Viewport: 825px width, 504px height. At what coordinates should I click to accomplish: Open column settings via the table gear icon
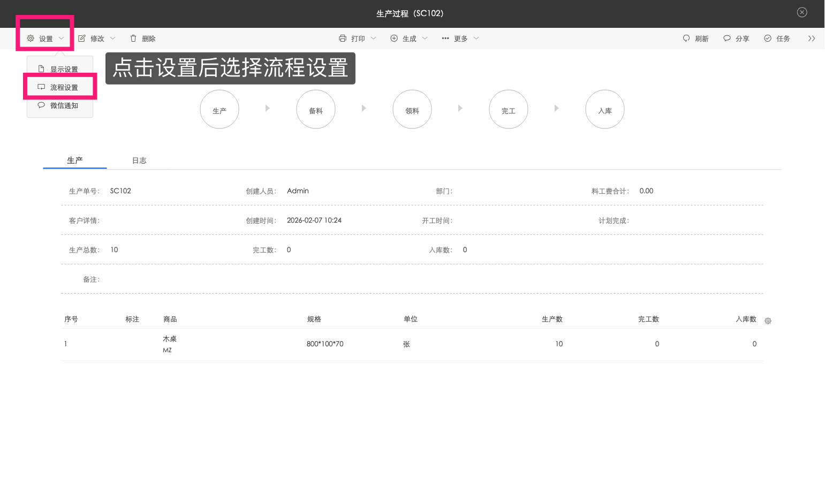coord(768,320)
